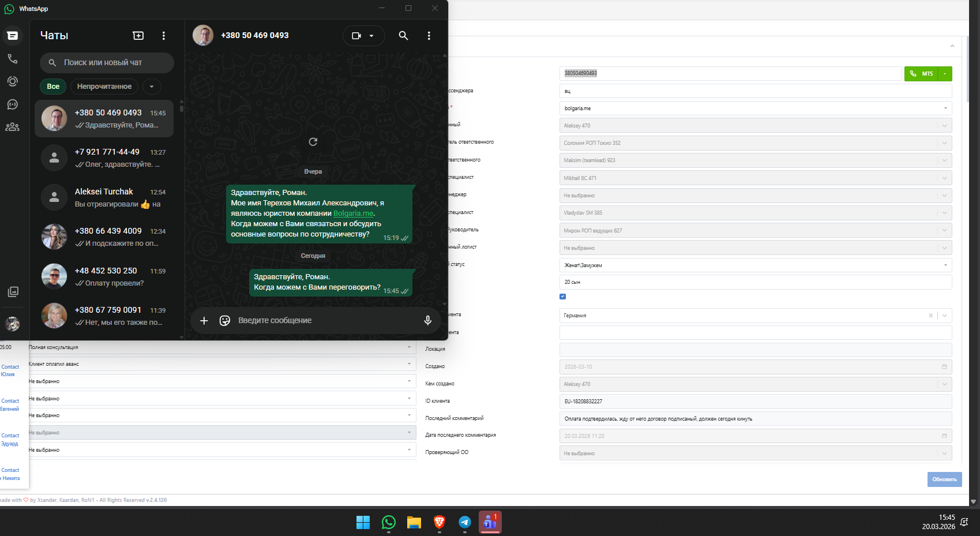The image size is (980, 536).
Task: Start a video call with +380 50 469 0493
Action: tap(356, 36)
